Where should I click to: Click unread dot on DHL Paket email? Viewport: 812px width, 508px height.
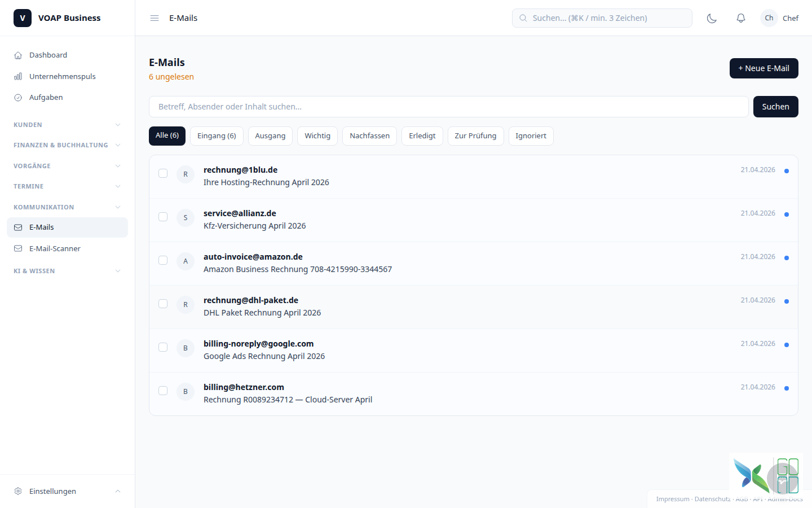pos(787,301)
